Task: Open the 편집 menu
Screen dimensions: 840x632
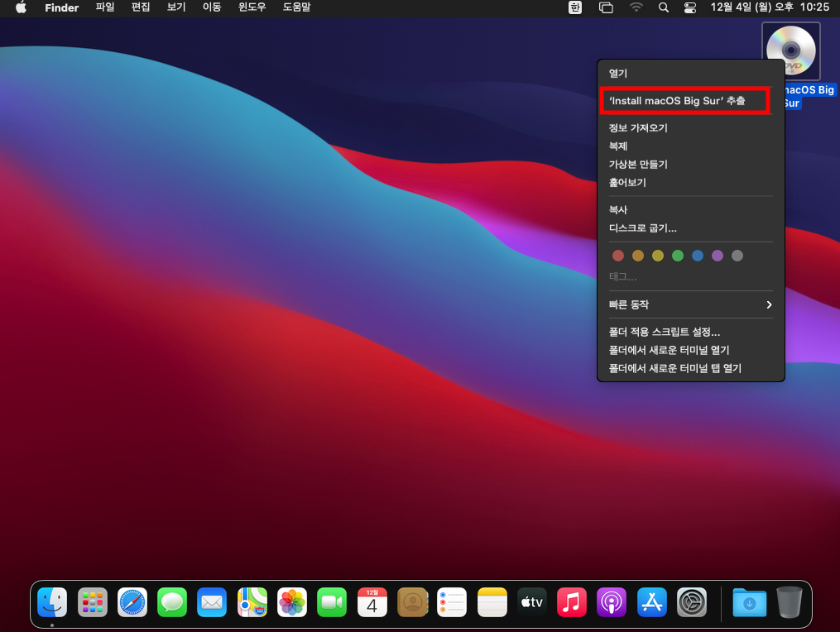Action: click(x=141, y=7)
